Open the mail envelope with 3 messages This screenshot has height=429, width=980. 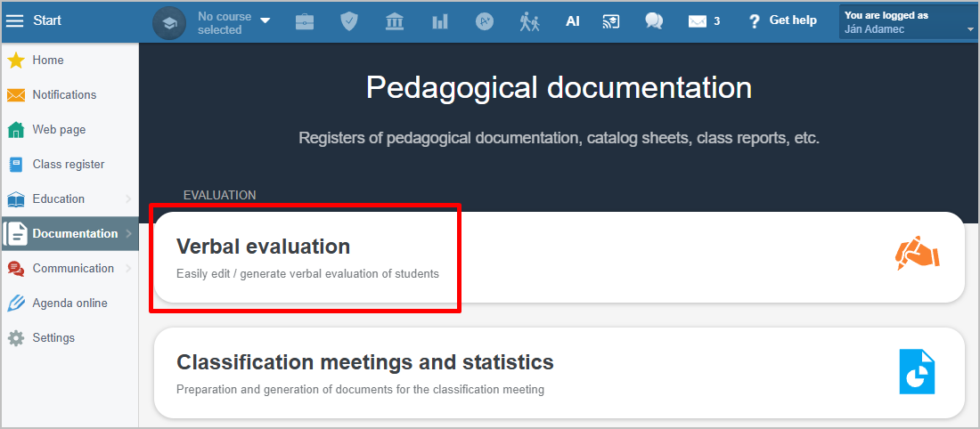(703, 21)
